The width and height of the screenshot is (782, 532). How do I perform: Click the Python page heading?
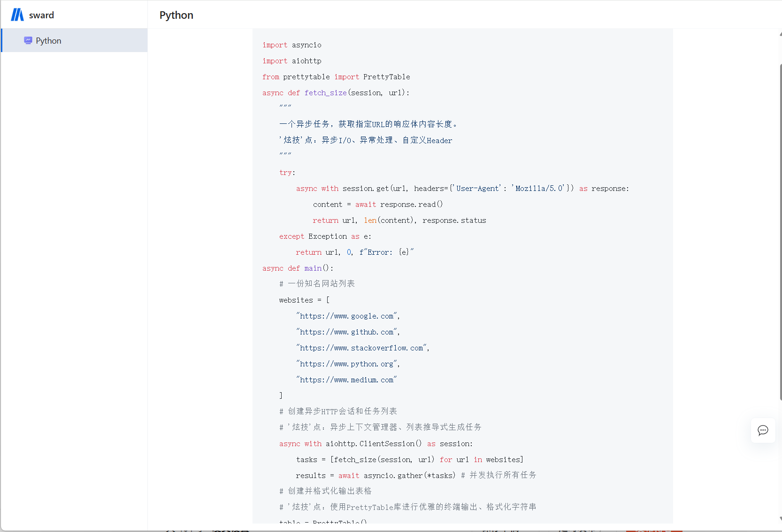click(x=176, y=15)
